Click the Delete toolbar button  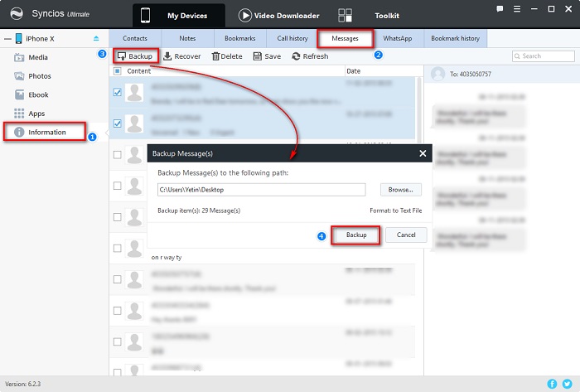tap(227, 56)
